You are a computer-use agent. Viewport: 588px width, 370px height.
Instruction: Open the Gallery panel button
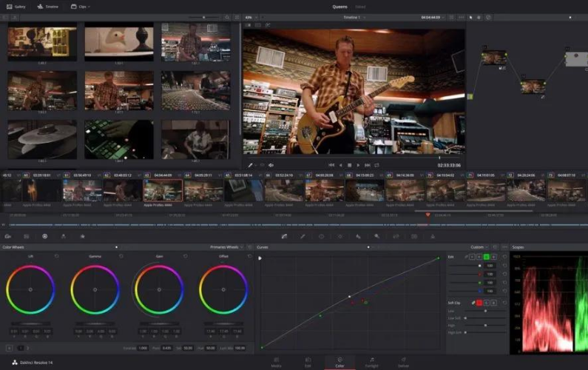click(x=15, y=6)
